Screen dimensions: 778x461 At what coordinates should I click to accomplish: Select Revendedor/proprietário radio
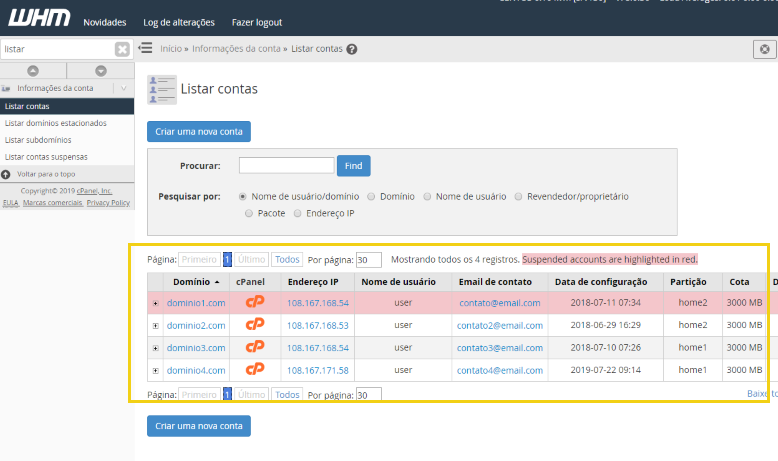click(x=519, y=197)
